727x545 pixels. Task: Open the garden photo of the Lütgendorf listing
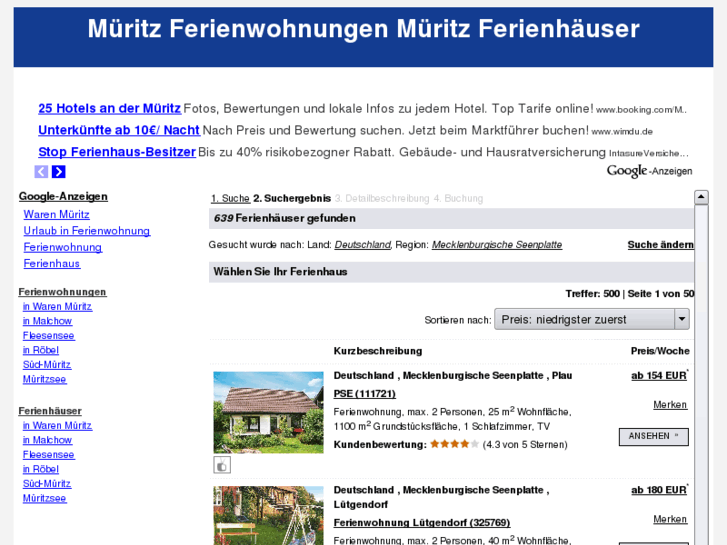point(268,515)
